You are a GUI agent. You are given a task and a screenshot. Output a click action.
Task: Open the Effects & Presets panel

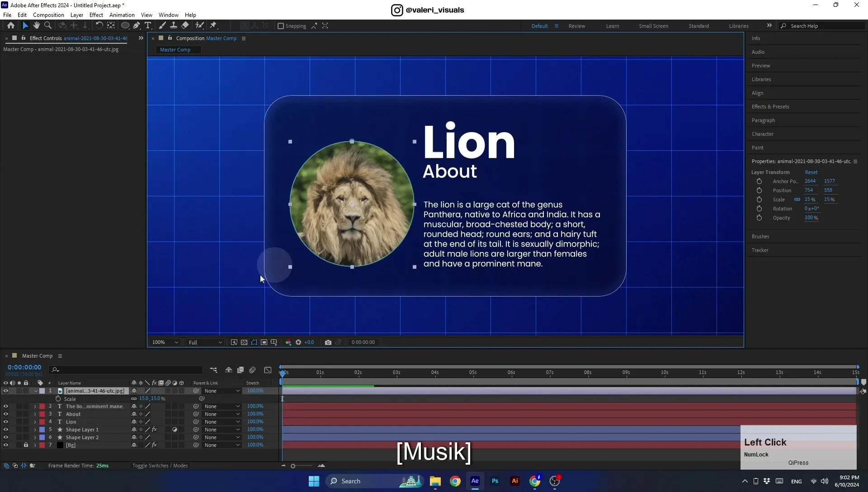tap(770, 107)
